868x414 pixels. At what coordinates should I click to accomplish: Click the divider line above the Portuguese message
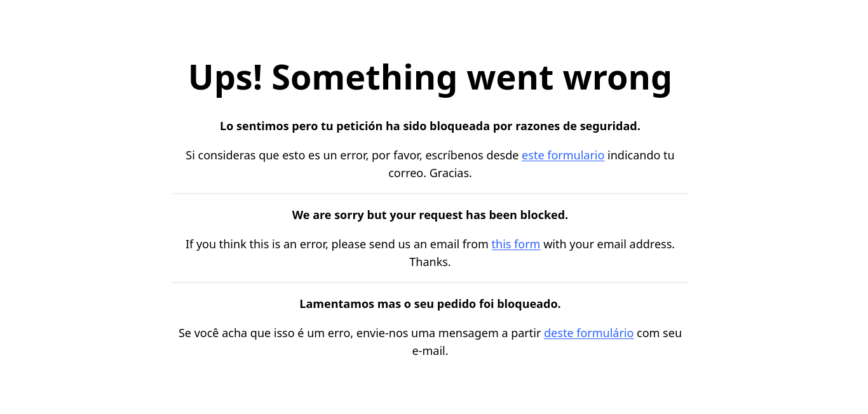tap(430, 283)
